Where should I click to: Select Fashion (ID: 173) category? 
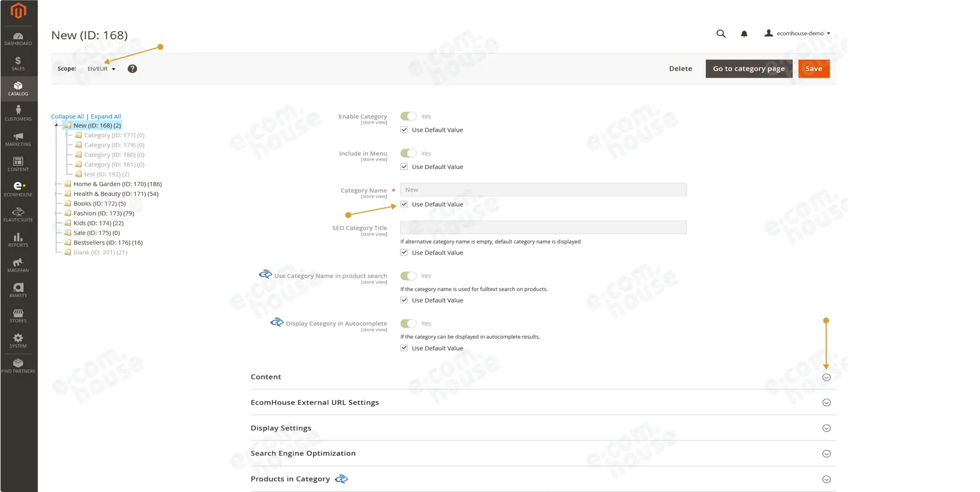(x=104, y=213)
